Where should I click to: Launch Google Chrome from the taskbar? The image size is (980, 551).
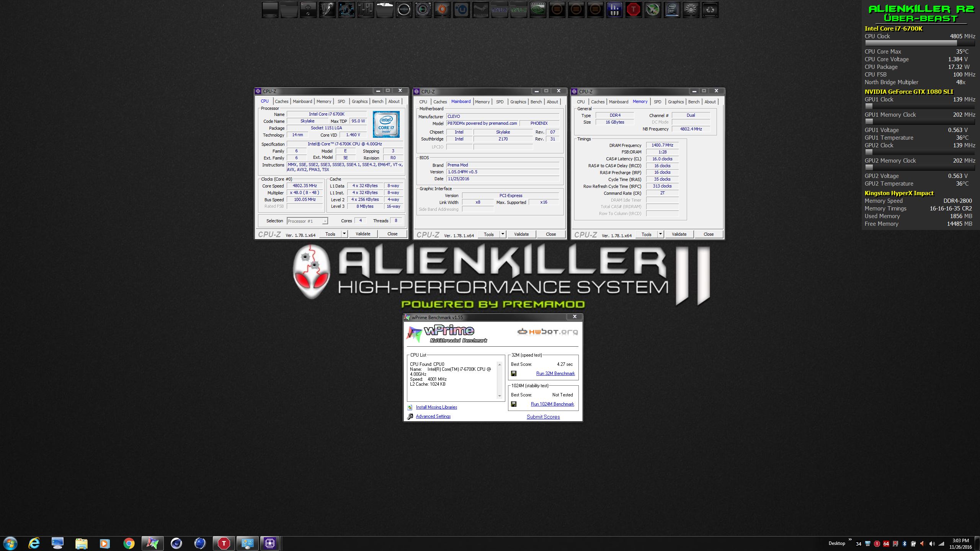[x=129, y=543]
